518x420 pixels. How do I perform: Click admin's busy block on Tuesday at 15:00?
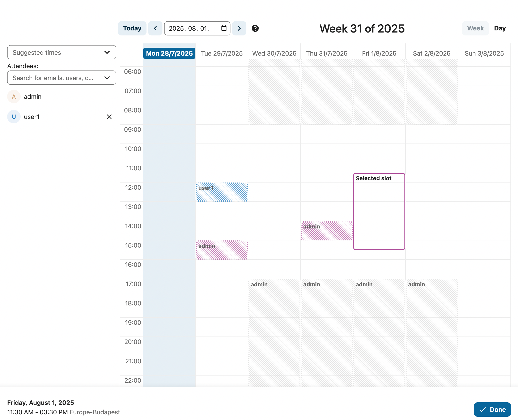[x=222, y=250]
